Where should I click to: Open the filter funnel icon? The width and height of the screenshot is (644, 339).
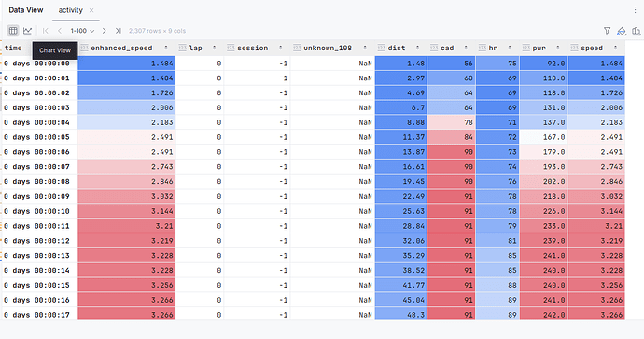[x=607, y=31]
